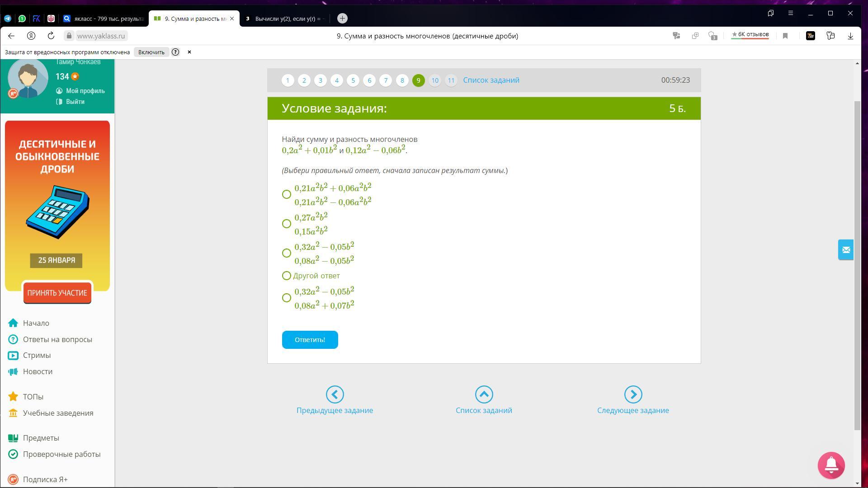The height and width of the screenshot is (488, 868).
Task: Select the answer 0,27a²b² and 0,15a²b²
Action: tap(287, 224)
